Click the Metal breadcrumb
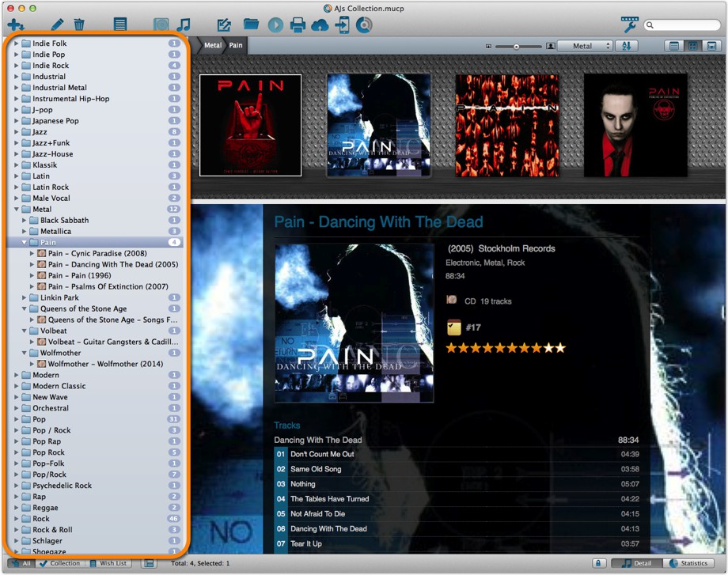The width and height of the screenshot is (728, 575). tap(213, 46)
